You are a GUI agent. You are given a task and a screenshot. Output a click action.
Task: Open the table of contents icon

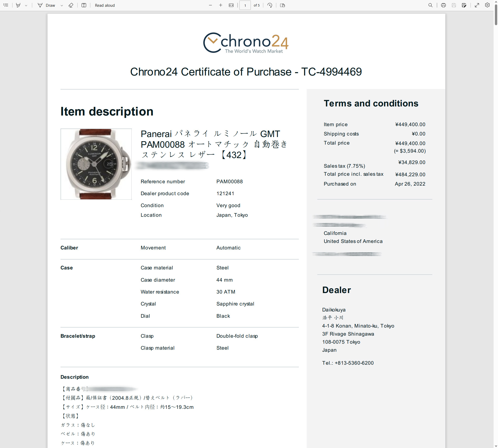click(6, 5)
